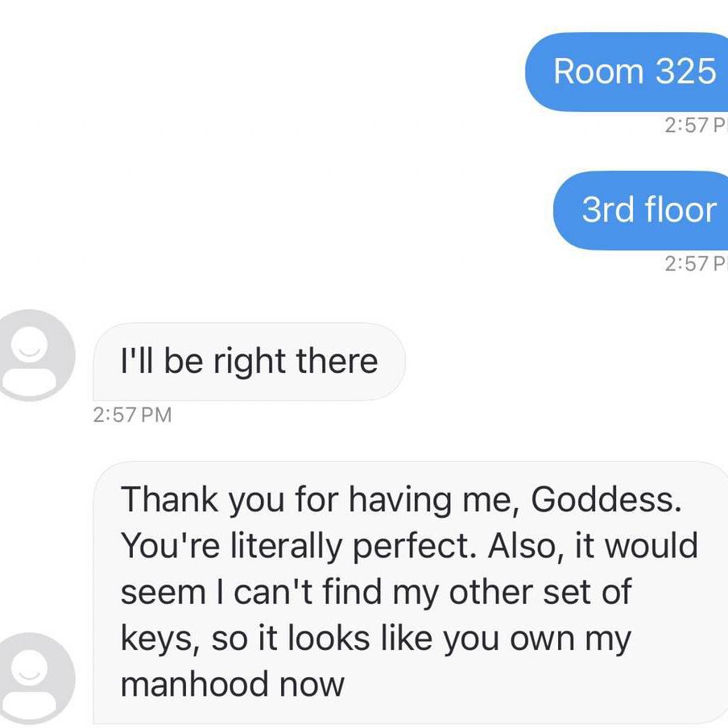Click the word "Thank" starting the long message
728x728 pixels.
pyautogui.click(x=169, y=499)
